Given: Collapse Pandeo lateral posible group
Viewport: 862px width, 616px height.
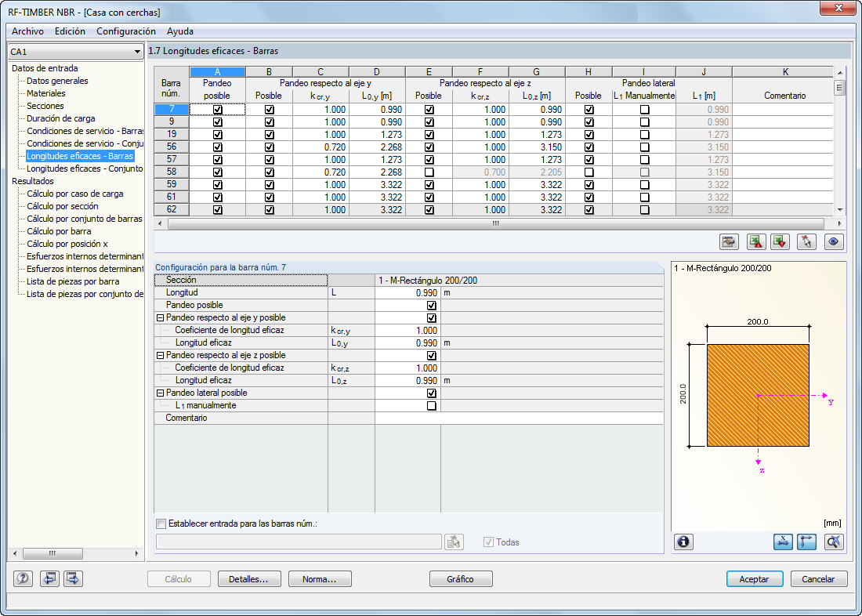Looking at the screenshot, I should [160, 393].
